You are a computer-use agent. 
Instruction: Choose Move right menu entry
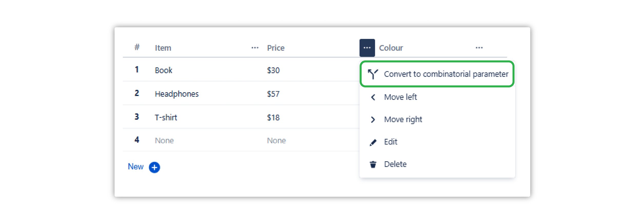point(403,120)
